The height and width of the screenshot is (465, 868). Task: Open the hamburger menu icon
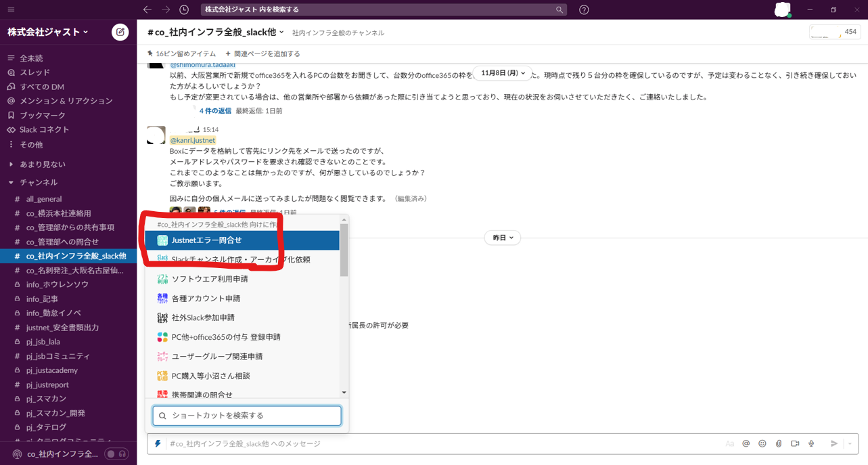pyautogui.click(x=11, y=9)
